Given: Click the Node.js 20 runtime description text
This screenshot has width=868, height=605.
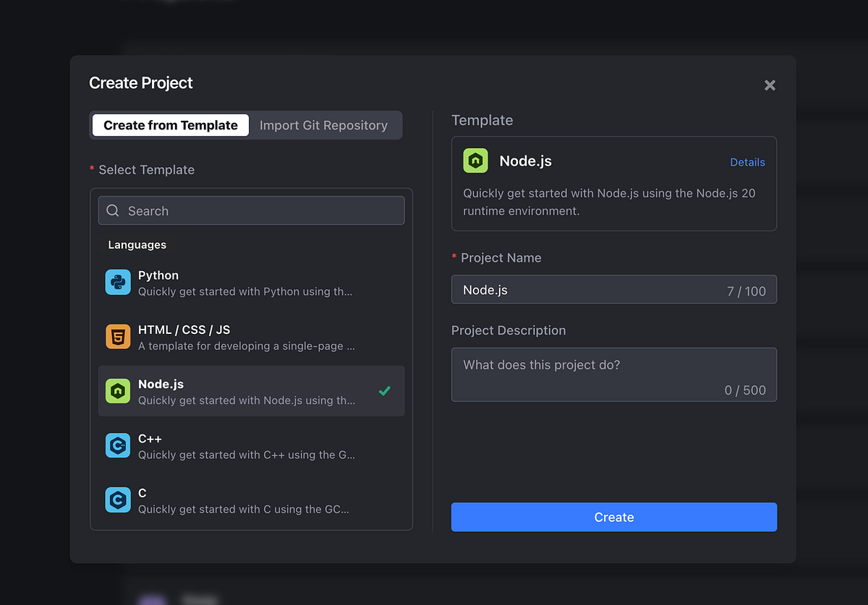Looking at the screenshot, I should (x=609, y=202).
